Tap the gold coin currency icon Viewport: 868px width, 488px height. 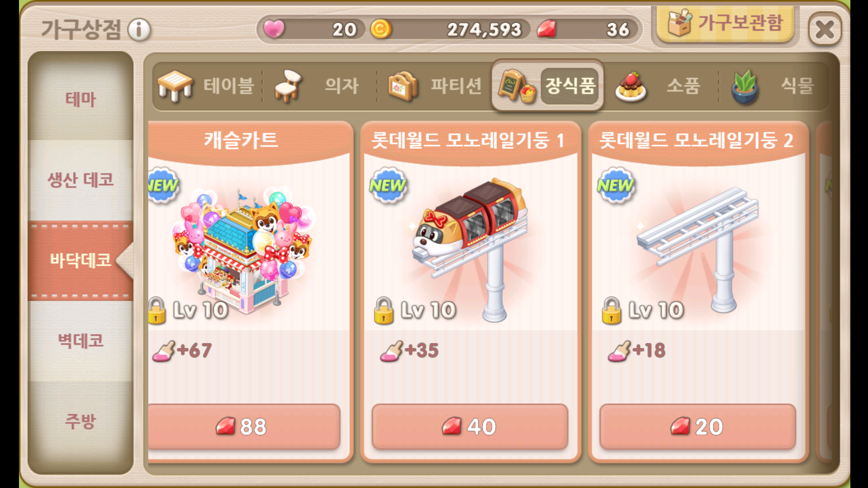[x=381, y=29]
